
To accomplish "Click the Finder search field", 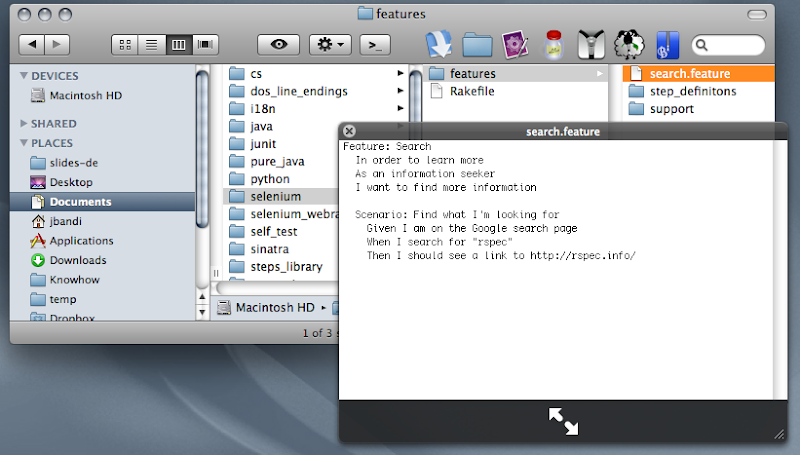I will [x=728, y=45].
